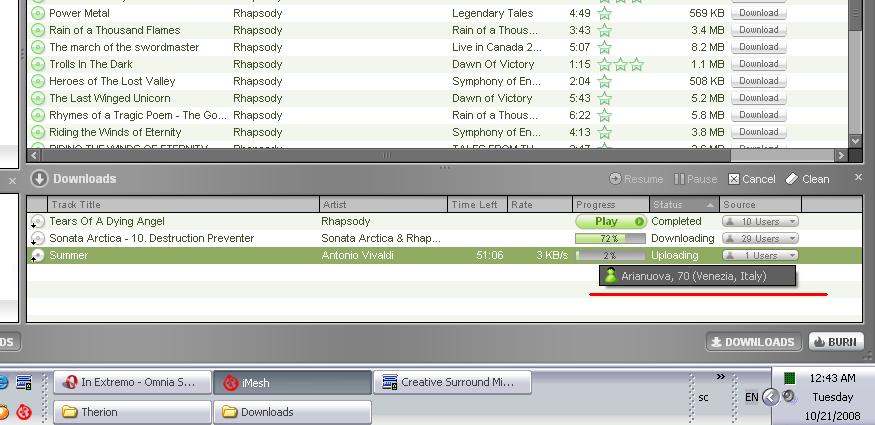Click the track icon beside The Last Winged Unicorn
875x425 pixels.
point(38,98)
